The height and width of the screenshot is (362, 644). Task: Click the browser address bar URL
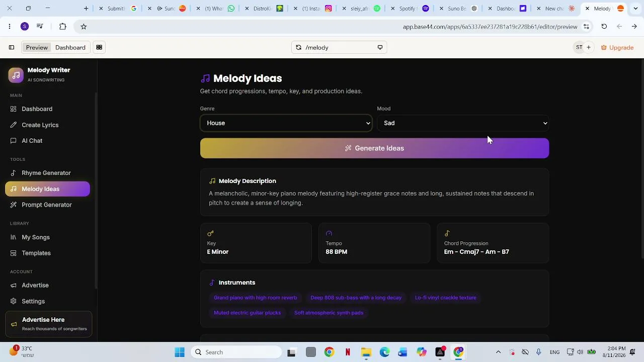click(490, 27)
